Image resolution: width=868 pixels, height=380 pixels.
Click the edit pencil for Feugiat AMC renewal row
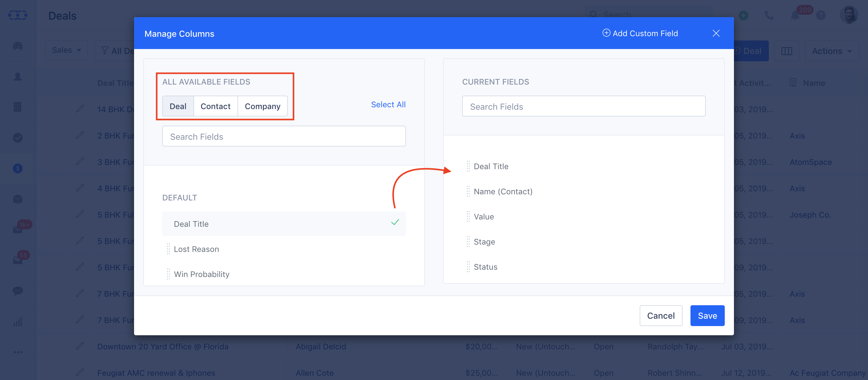pos(80,372)
